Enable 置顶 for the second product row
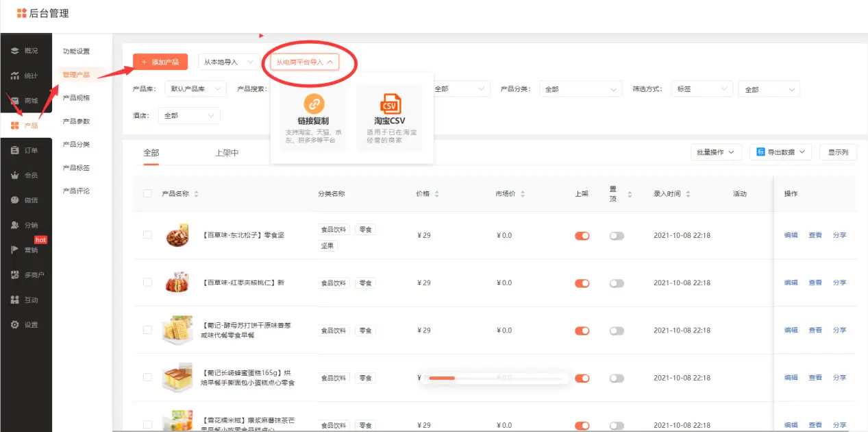Image resolution: width=868 pixels, height=432 pixels. coord(616,283)
